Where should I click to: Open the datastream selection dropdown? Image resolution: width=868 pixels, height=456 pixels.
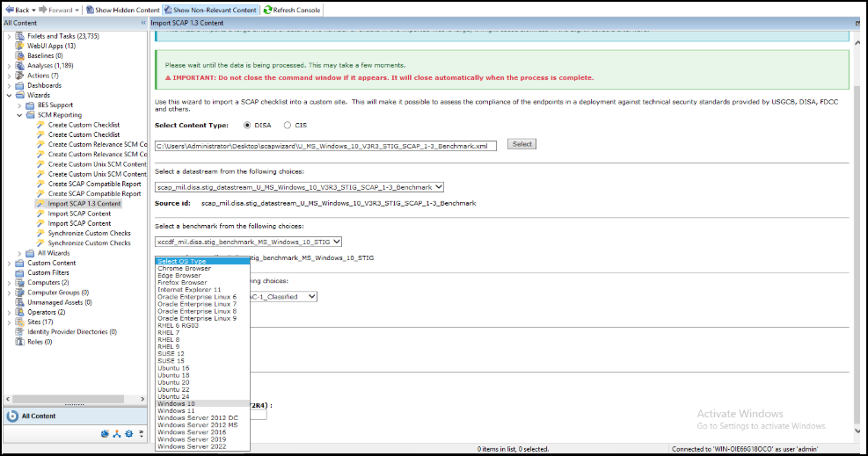coord(300,187)
